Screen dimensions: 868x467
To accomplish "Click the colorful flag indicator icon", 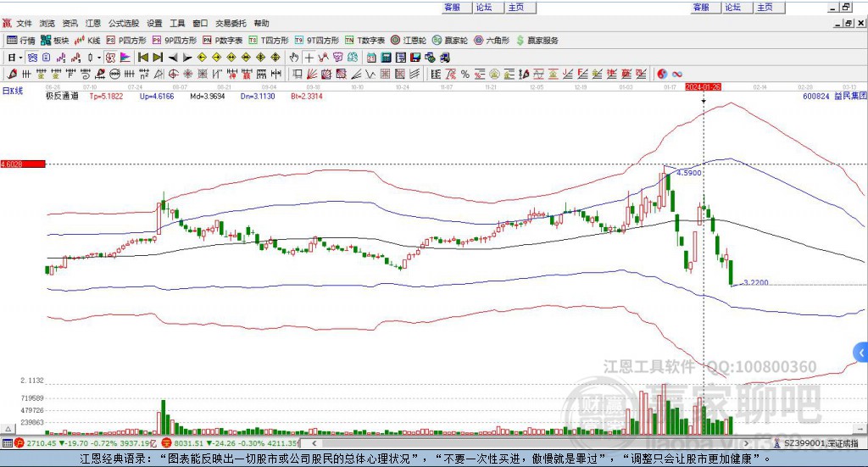I will pos(125,58).
